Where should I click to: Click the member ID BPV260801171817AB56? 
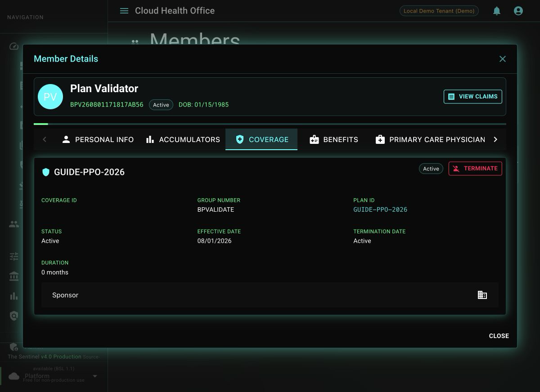click(107, 105)
